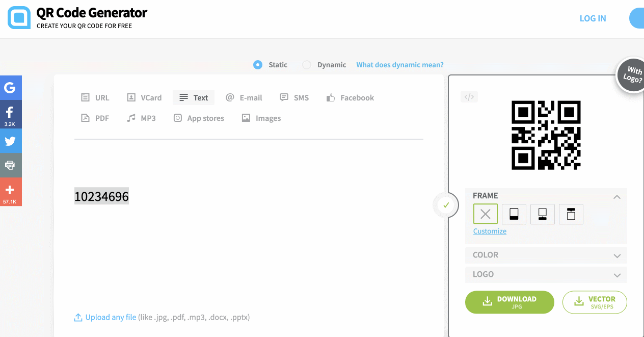644x337 pixels.
Task: Share via Google sidebar icon
Action: coord(11,88)
